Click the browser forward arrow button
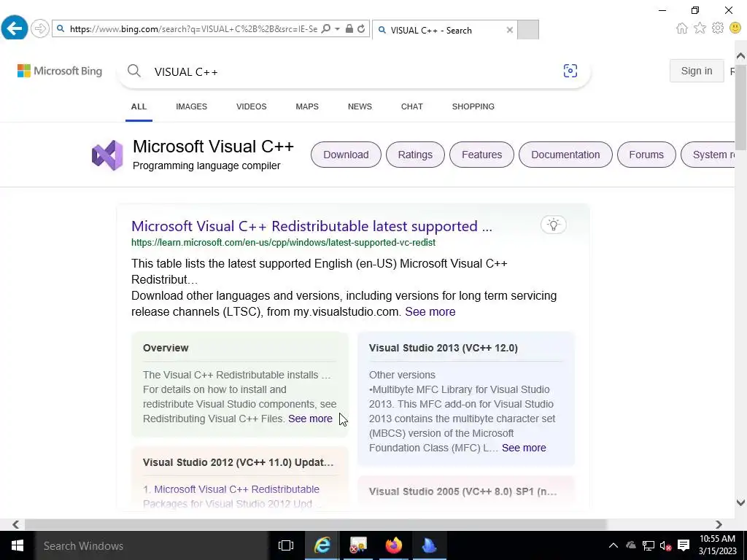Viewport: 747px width, 560px height. [x=40, y=28]
